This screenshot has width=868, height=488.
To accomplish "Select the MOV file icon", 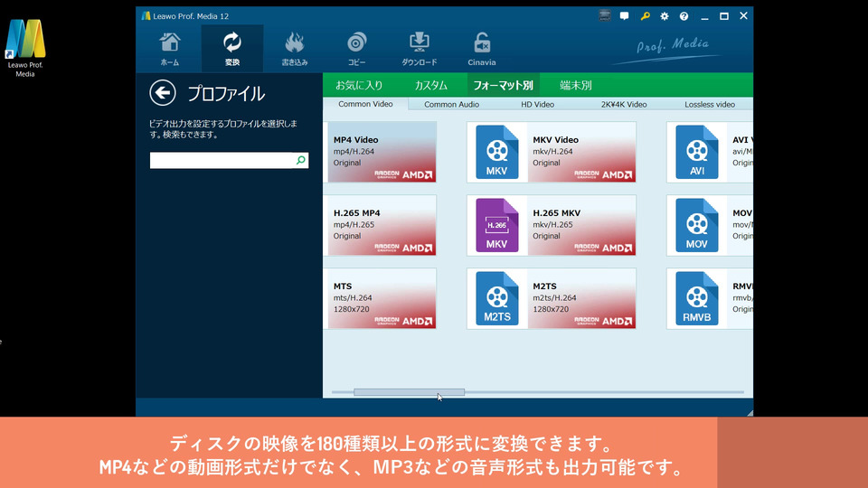I will (696, 225).
